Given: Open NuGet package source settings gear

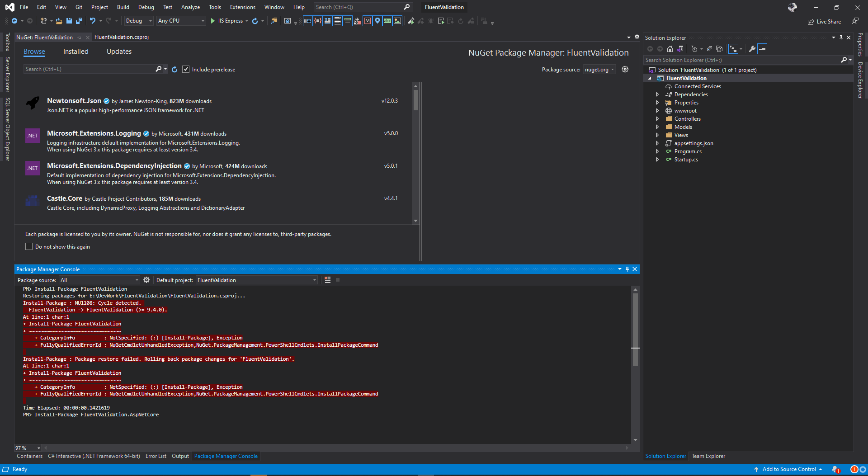Looking at the screenshot, I should pyautogui.click(x=625, y=69).
